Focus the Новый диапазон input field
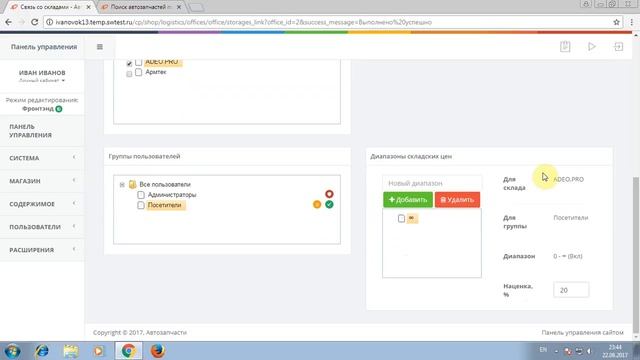This screenshot has height=360, width=640. [x=432, y=183]
